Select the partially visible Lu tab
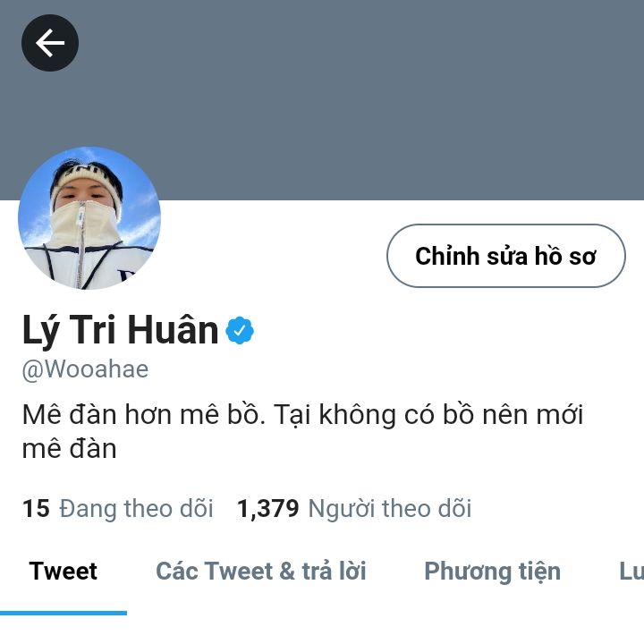 point(631,572)
